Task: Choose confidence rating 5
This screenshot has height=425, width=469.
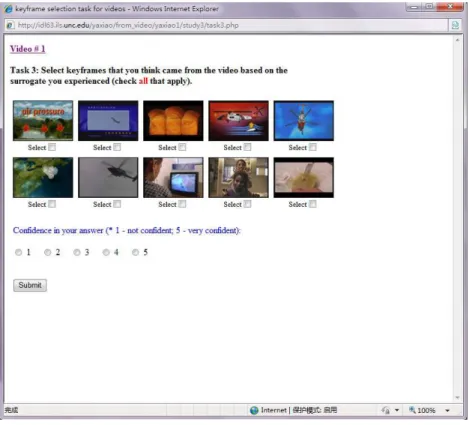Action: [135, 252]
